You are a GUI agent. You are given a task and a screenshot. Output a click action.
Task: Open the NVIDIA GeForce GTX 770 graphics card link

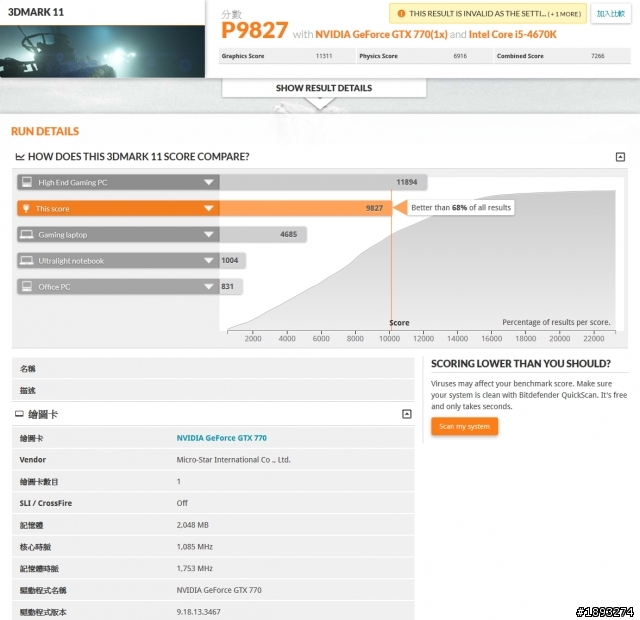[x=222, y=438]
